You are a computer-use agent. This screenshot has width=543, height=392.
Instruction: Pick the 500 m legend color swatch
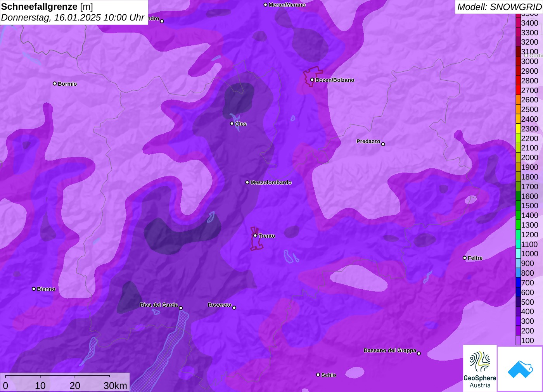point(518,302)
